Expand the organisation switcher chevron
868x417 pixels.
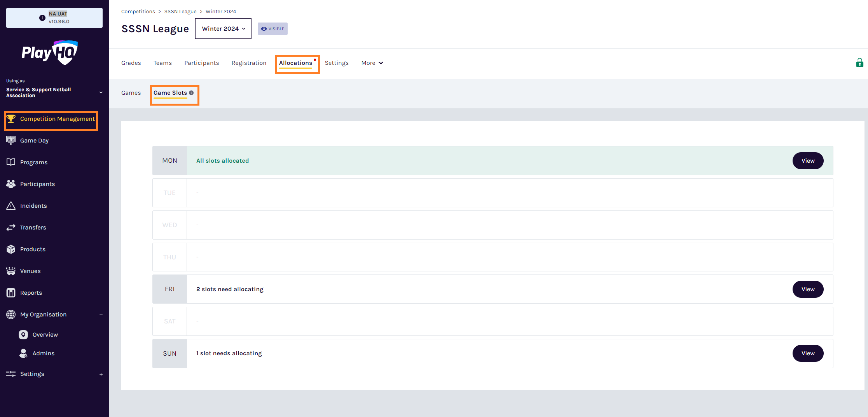[x=101, y=92]
